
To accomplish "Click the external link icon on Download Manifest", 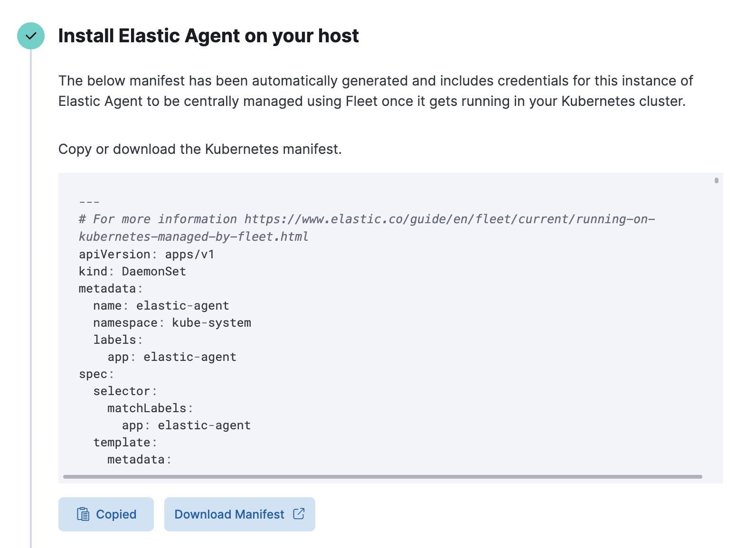I will point(299,514).
